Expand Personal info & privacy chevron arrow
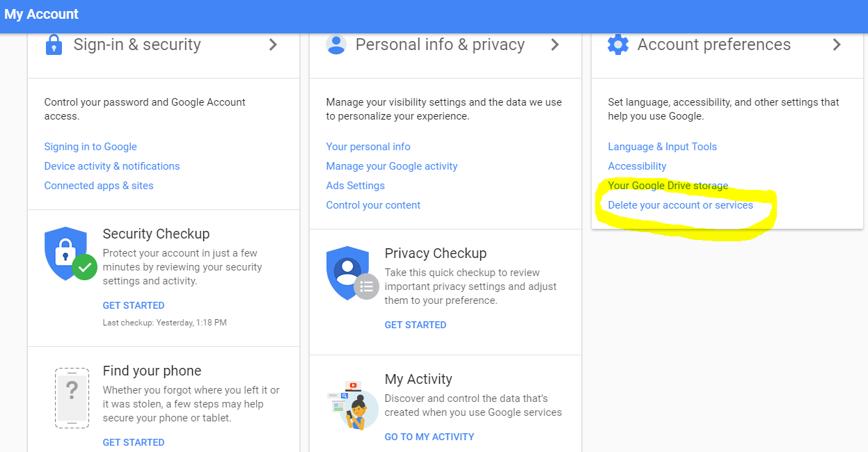Image resolution: width=868 pixels, height=452 pixels. tap(555, 45)
